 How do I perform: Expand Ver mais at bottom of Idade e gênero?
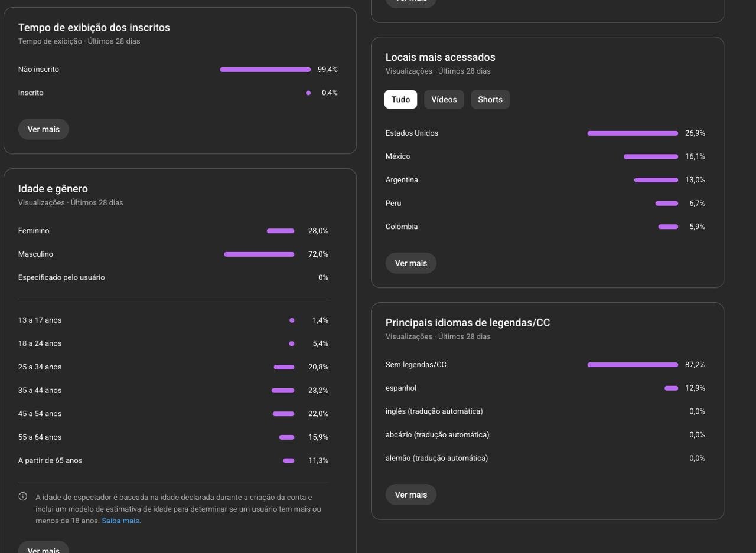pos(43,549)
